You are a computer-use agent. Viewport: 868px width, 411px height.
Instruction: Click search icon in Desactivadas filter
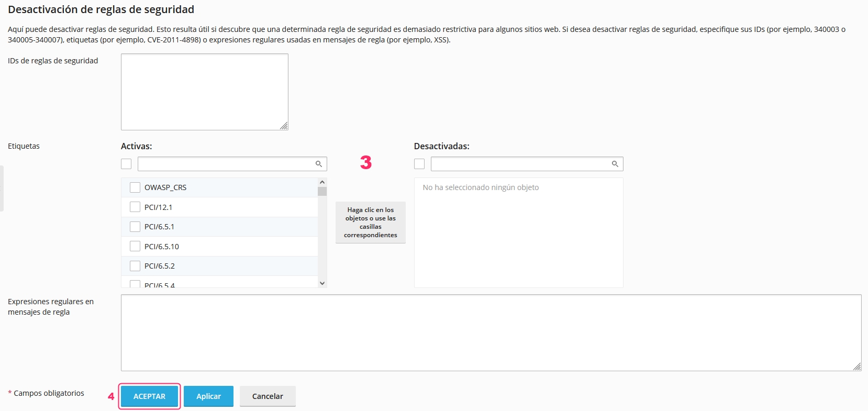(x=615, y=164)
